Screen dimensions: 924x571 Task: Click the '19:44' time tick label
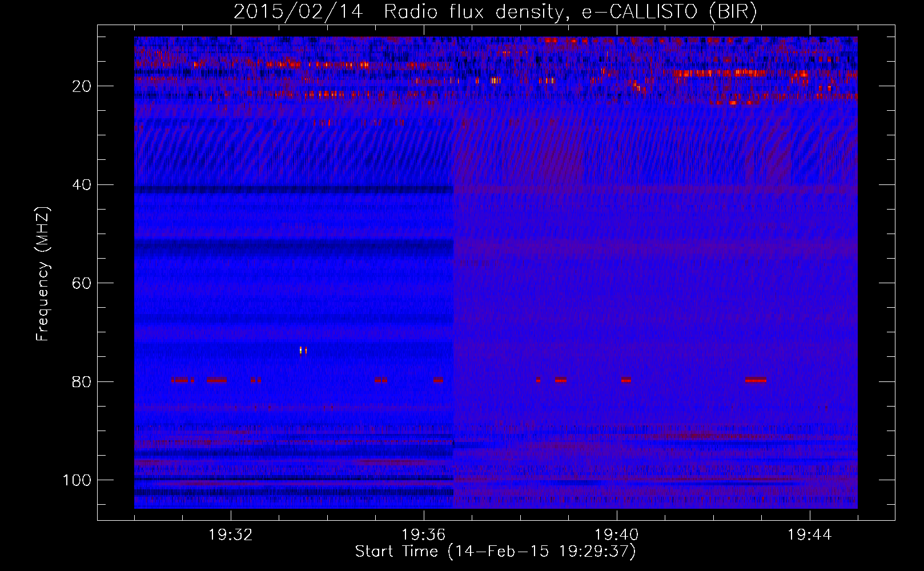click(x=810, y=535)
